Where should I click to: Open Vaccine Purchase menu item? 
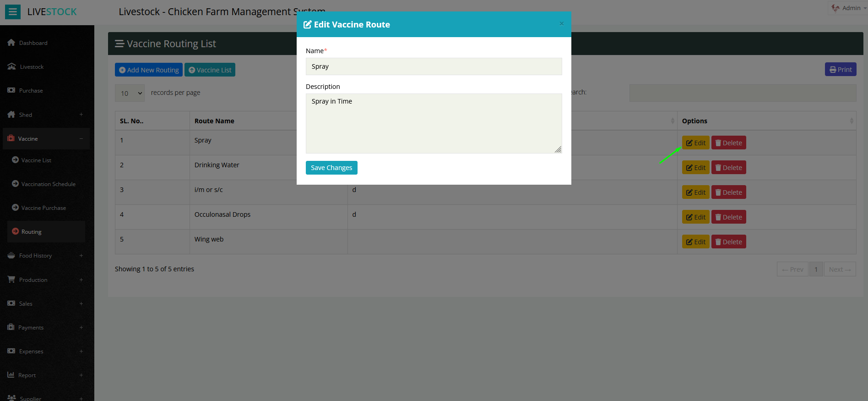point(43,208)
